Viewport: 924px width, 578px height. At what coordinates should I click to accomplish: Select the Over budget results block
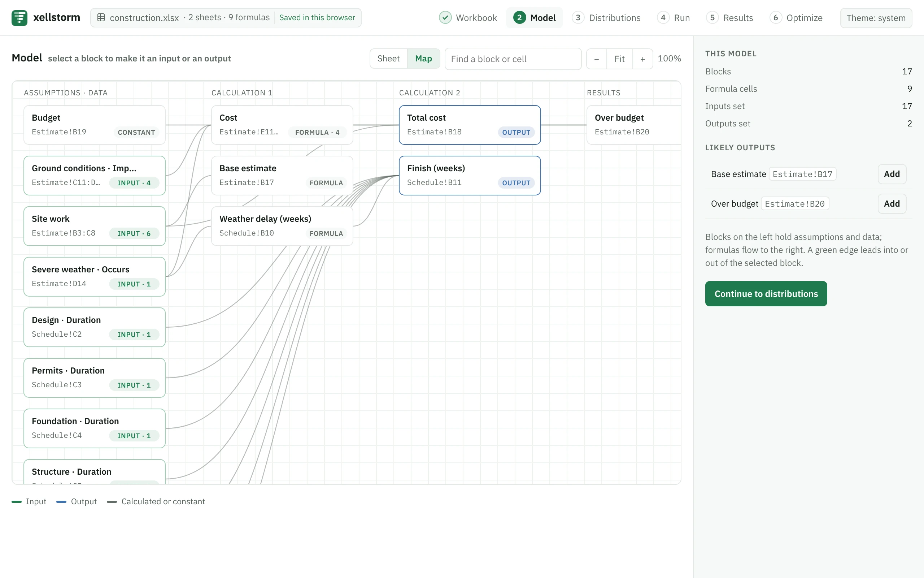click(x=634, y=125)
